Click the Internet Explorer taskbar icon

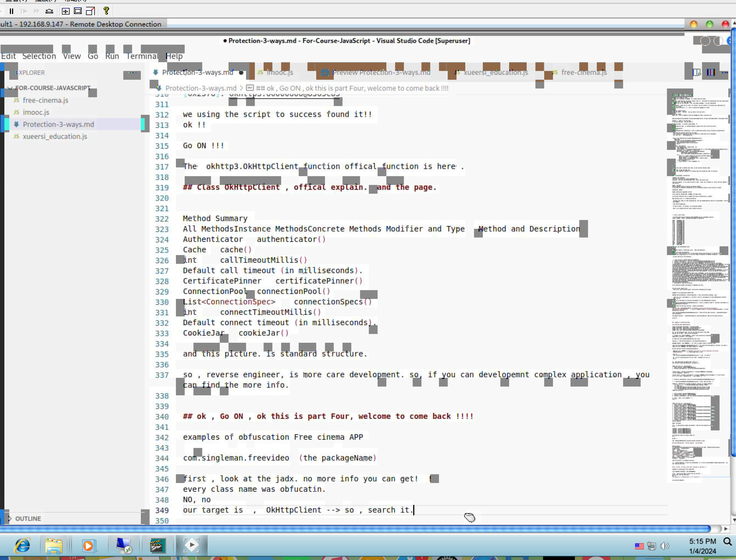coord(22,546)
